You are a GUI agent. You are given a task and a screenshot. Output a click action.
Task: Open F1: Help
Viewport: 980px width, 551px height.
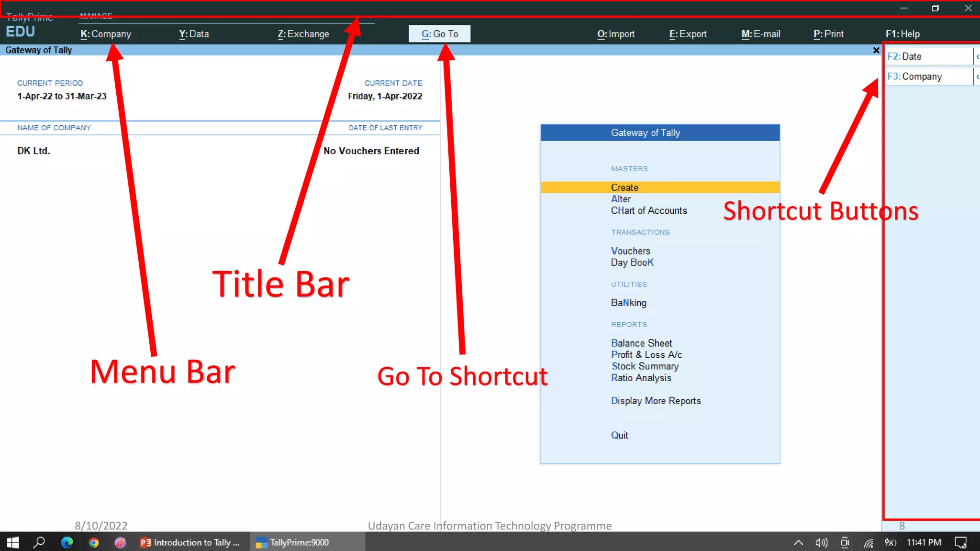click(902, 34)
